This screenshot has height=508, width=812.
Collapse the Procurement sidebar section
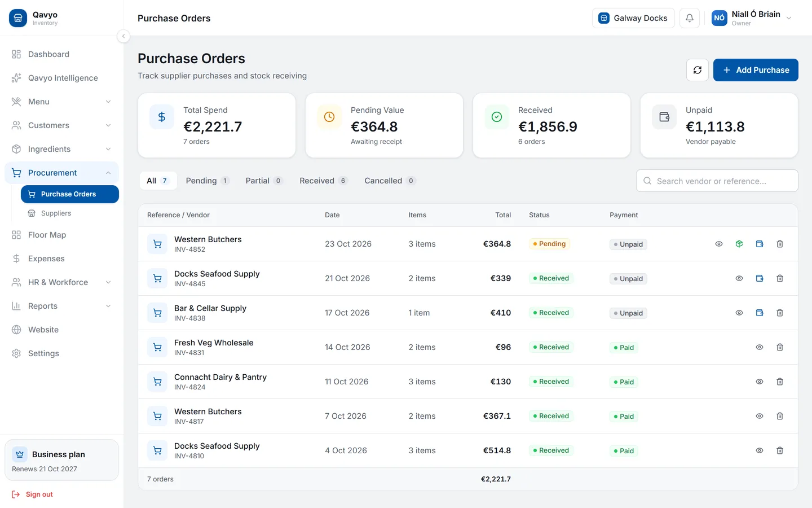pyautogui.click(x=61, y=173)
